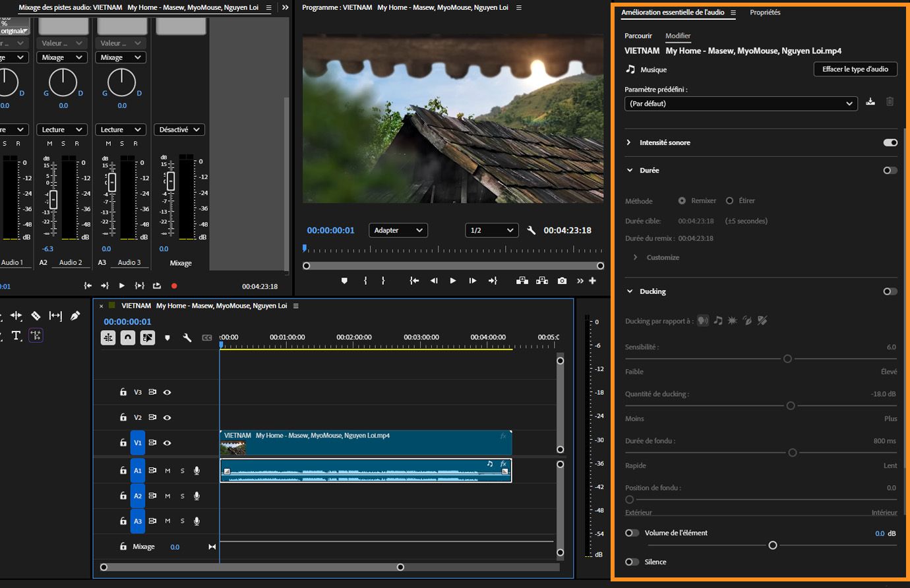
Task: Click the Effacer le type d'audio button
Action: [x=855, y=69]
